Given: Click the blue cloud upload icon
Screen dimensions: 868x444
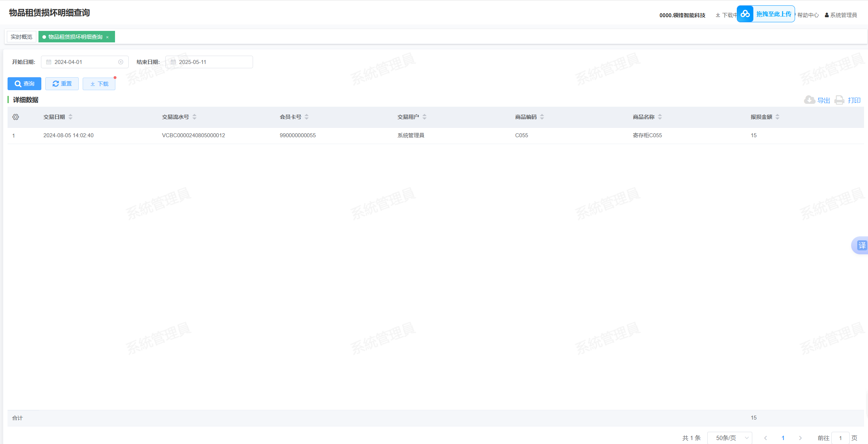Looking at the screenshot, I should coord(745,14).
